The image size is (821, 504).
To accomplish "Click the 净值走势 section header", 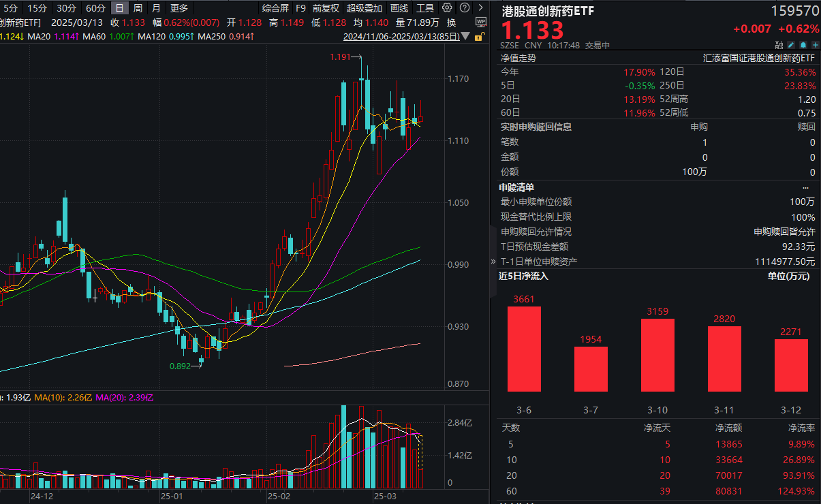I will 518,58.
